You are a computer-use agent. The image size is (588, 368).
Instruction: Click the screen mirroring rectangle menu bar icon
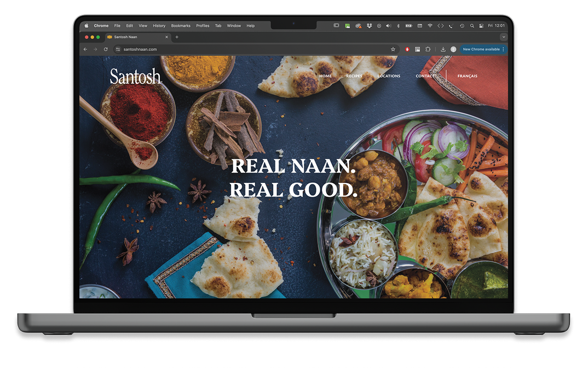click(336, 26)
